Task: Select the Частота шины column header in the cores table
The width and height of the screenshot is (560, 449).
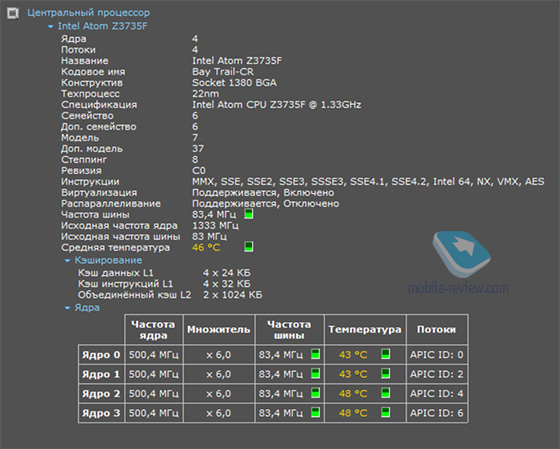Action: point(289,330)
